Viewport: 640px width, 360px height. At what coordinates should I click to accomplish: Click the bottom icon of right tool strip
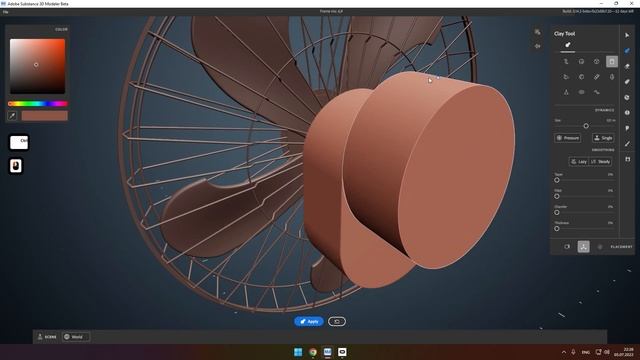(x=627, y=159)
